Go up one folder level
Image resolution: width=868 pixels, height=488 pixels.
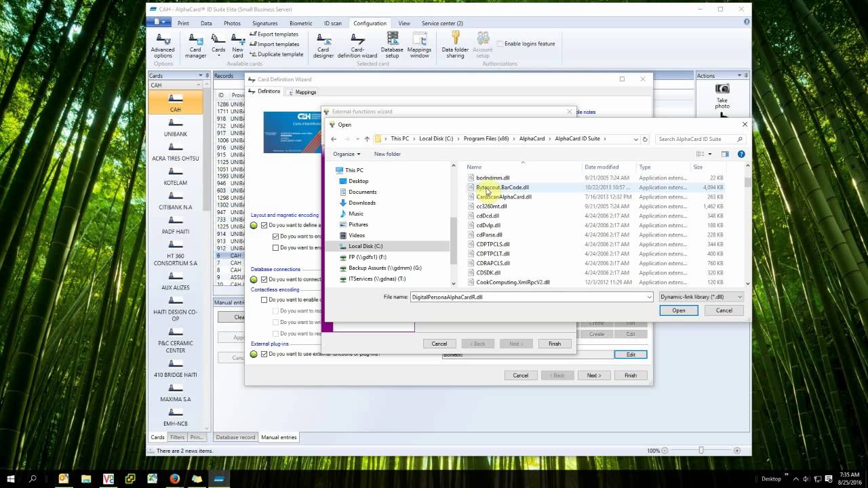tap(367, 139)
